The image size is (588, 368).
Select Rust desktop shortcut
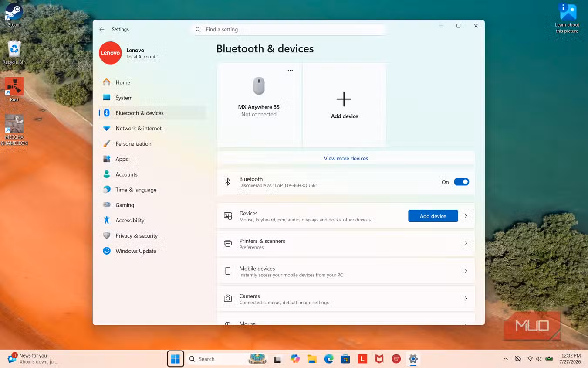click(x=14, y=90)
